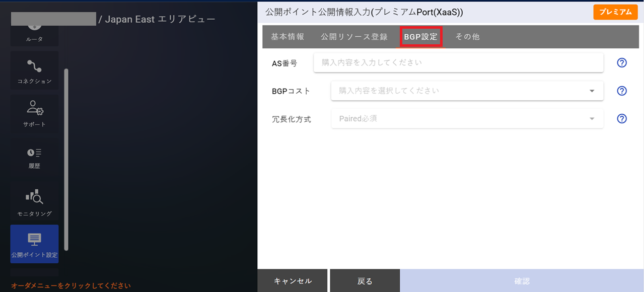Switch to the 基本情報 tab
Screen dimensions: 644x292
point(287,36)
